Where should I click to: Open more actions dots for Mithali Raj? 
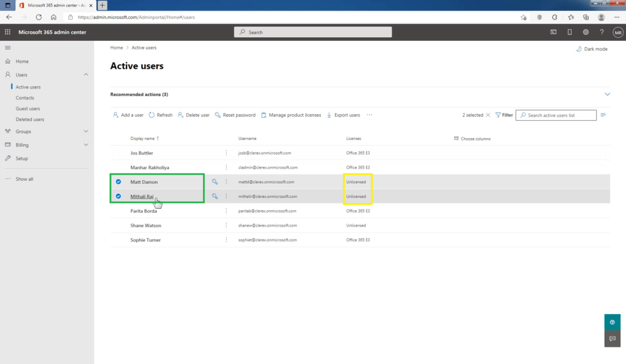tap(226, 196)
